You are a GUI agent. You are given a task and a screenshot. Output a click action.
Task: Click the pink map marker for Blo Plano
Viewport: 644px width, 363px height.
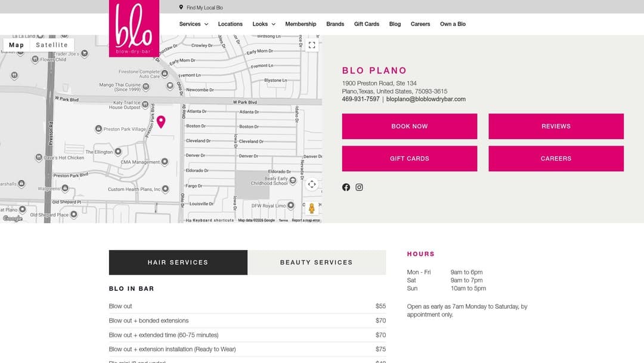tap(162, 122)
